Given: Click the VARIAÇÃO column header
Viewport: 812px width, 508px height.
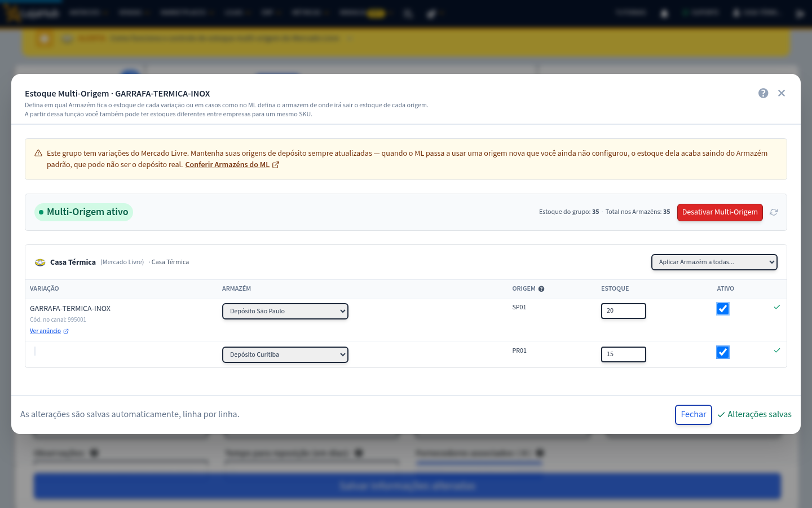Looking at the screenshot, I should [45, 289].
